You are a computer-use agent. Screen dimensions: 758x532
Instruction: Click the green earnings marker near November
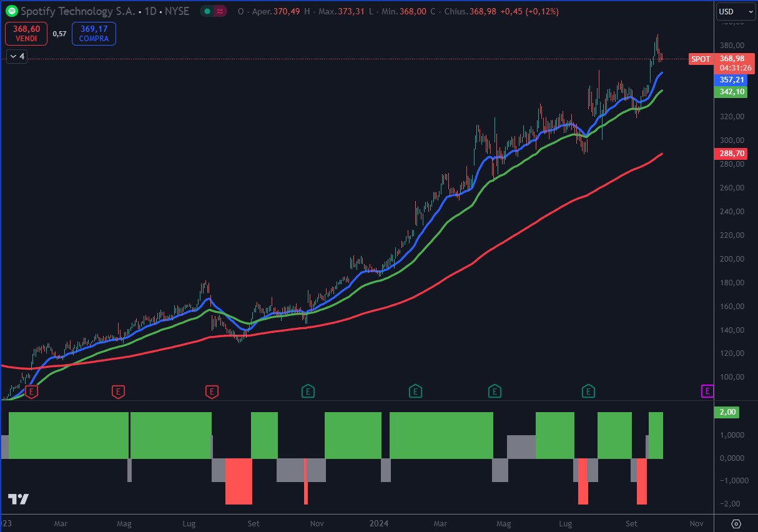307,392
